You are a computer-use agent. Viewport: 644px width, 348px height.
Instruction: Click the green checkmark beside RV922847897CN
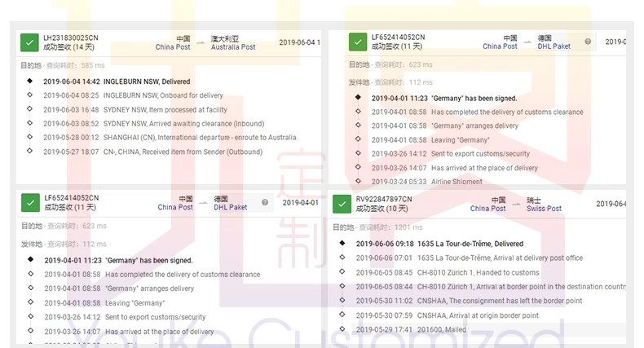342,204
